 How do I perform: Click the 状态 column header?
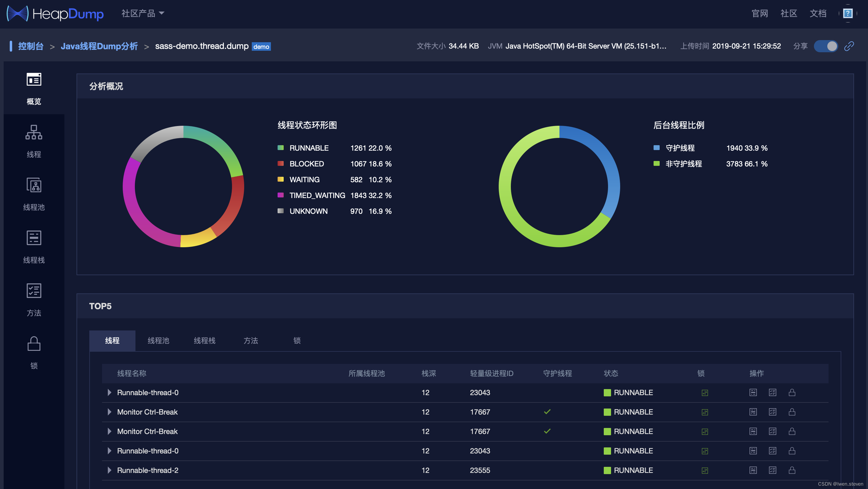click(x=611, y=373)
